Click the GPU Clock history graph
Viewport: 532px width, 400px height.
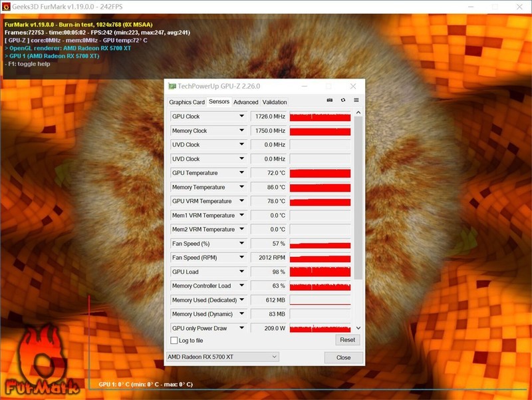point(320,116)
